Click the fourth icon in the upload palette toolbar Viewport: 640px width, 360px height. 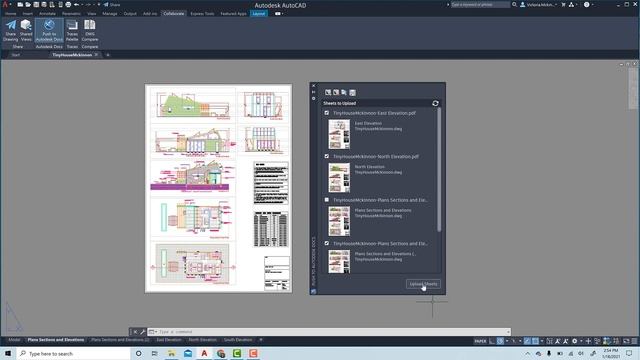pos(353,93)
